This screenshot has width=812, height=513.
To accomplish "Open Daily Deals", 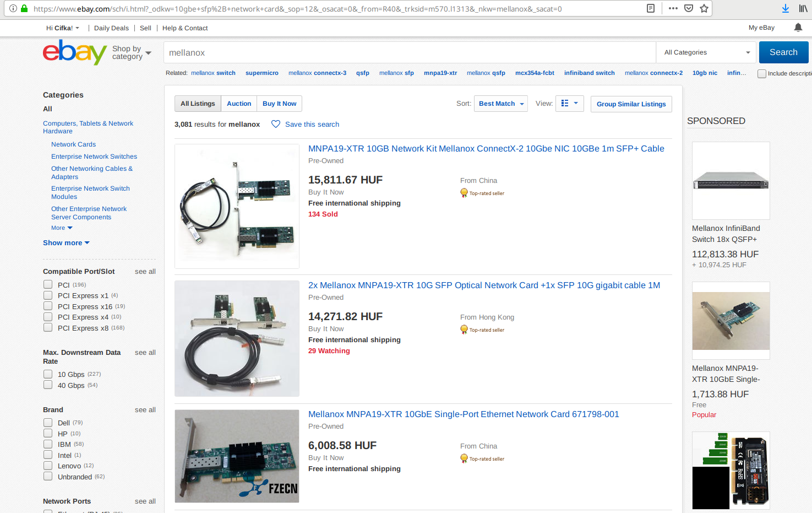I will point(111,28).
